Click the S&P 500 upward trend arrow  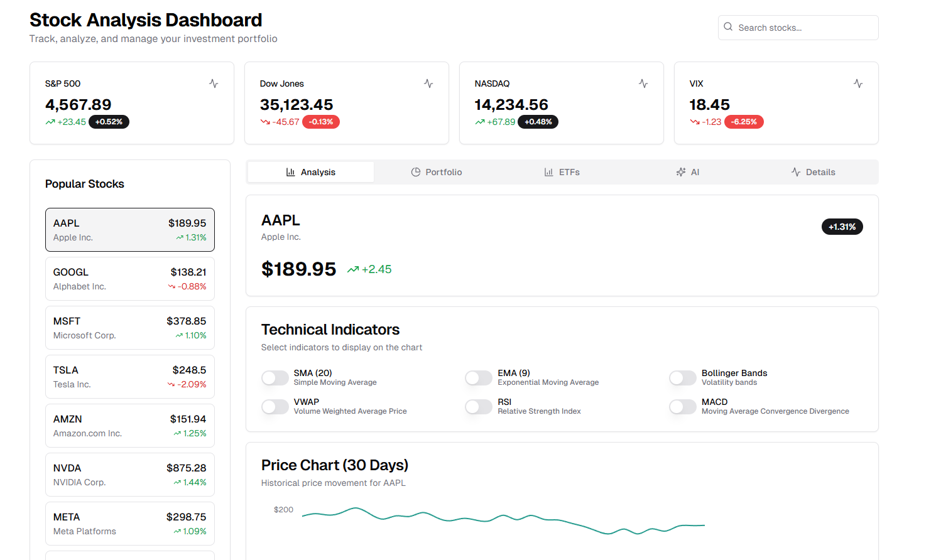tap(50, 122)
